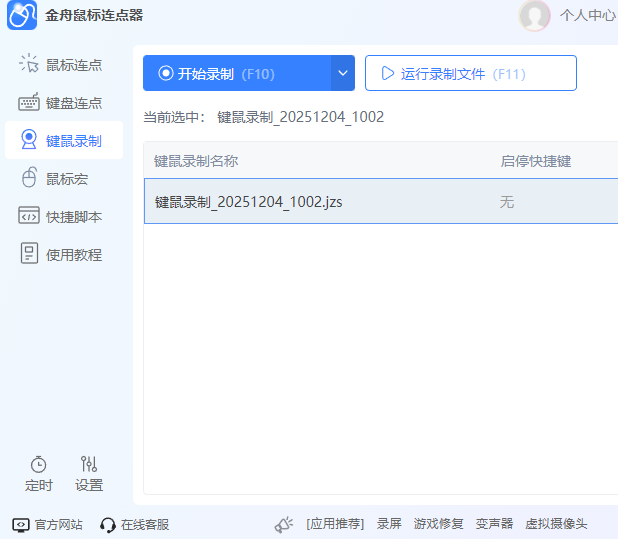This screenshot has width=618, height=539.
Task: Click the megaphone announcement icon
Action: pyautogui.click(x=284, y=524)
